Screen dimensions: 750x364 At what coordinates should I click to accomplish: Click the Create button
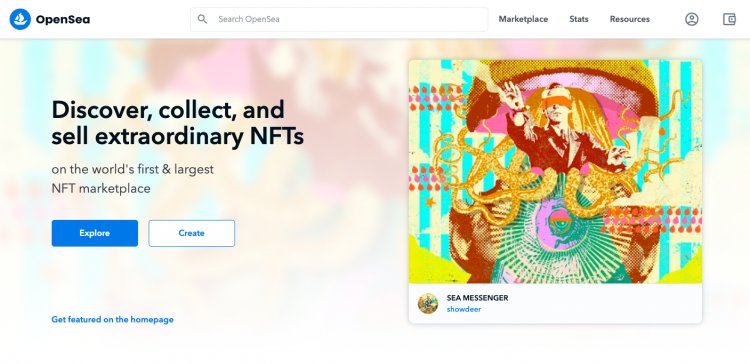coord(191,233)
